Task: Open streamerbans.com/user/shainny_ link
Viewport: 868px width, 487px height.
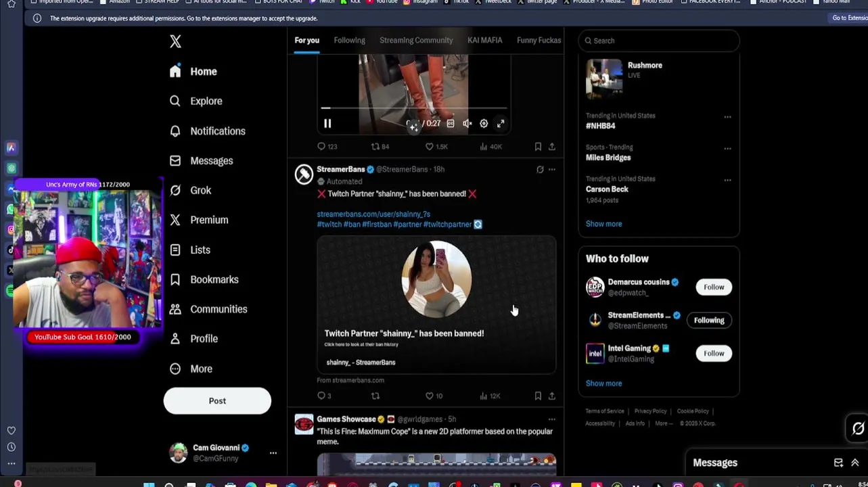Action: click(x=373, y=214)
